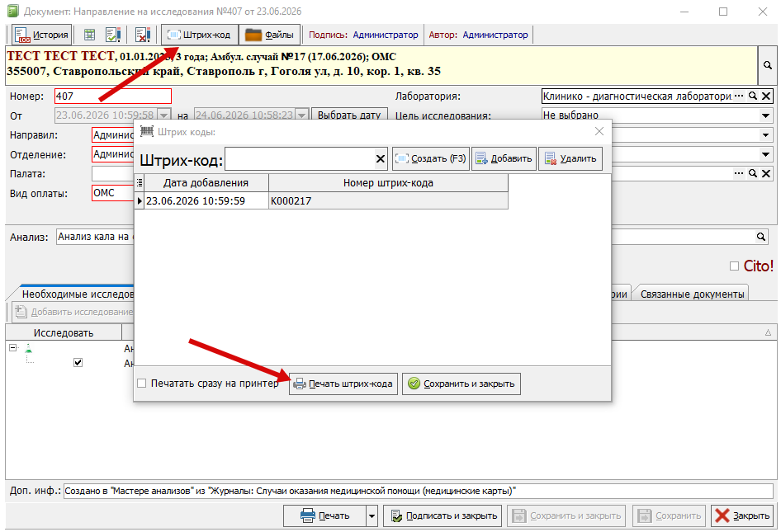Click Печать штрих-кода button
The image size is (781, 532).
[343, 384]
